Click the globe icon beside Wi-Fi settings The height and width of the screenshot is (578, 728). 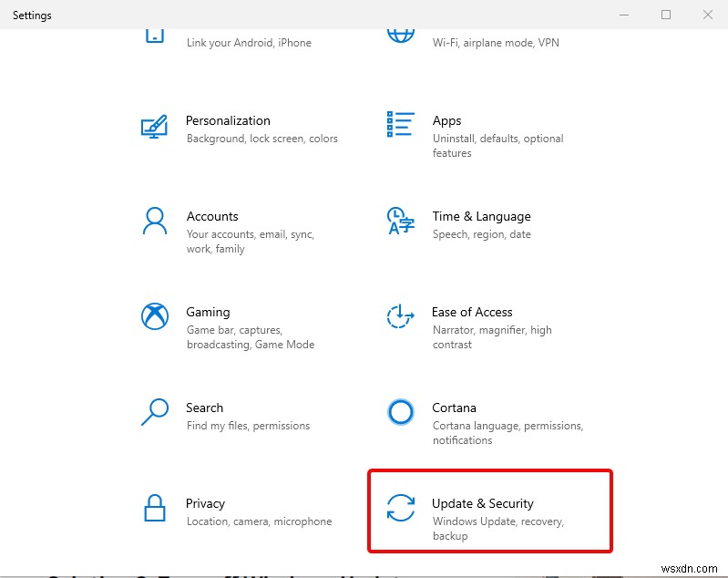[x=401, y=36]
